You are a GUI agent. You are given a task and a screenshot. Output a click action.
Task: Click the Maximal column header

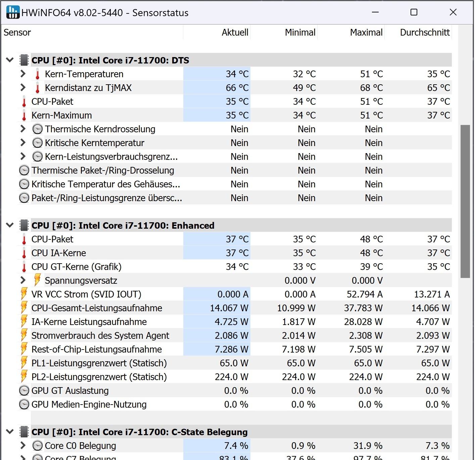coord(351,32)
